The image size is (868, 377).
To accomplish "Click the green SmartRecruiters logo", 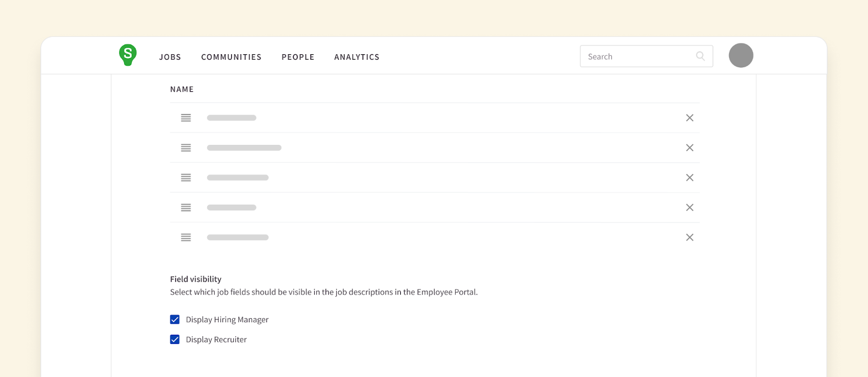I will (128, 55).
